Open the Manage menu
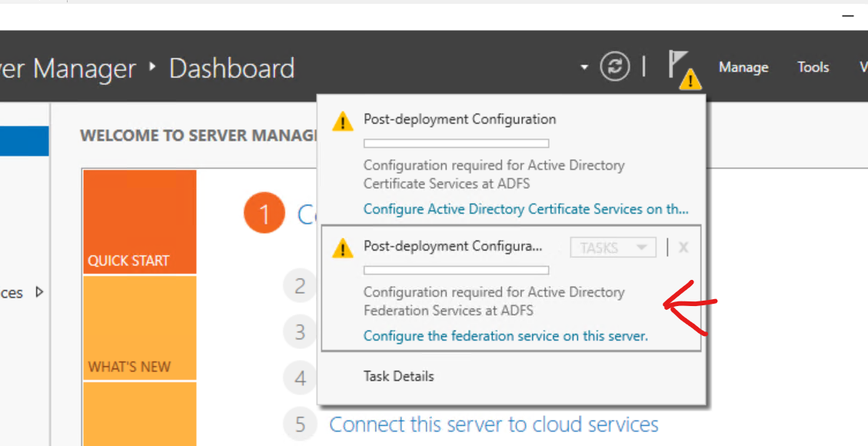 pyautogui.click(x=743, y=68)
